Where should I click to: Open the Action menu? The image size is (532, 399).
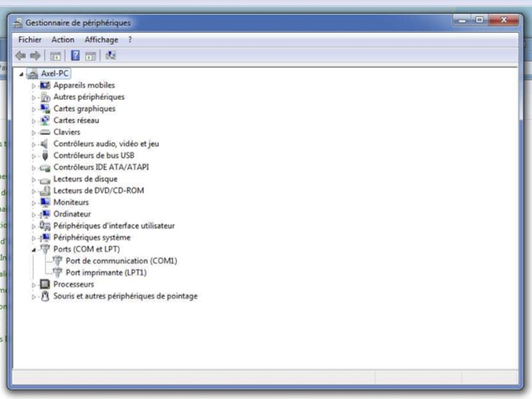click(x=63, y=40)
